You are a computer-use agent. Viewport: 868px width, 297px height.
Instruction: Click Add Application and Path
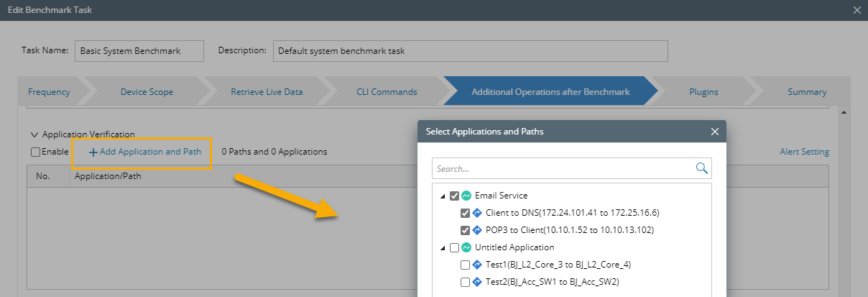click(144, 152)
